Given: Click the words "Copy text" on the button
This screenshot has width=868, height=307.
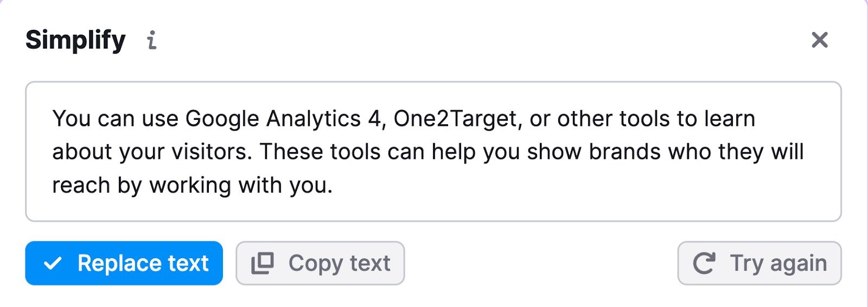Looking at the screenshot, I should 339,264.
